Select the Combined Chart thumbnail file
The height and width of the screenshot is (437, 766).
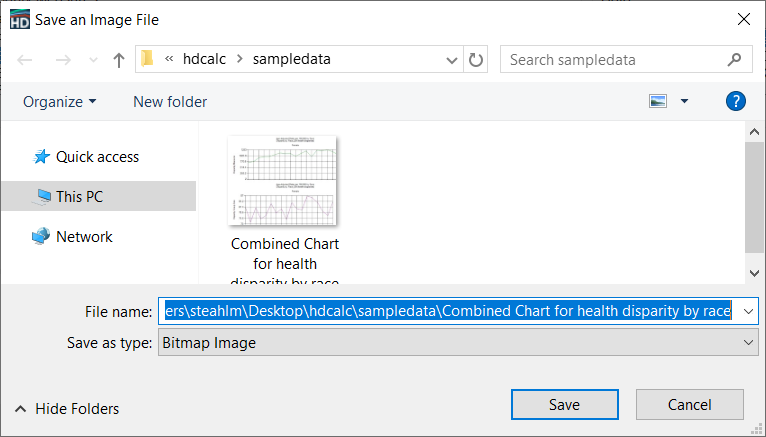[284, 182]
